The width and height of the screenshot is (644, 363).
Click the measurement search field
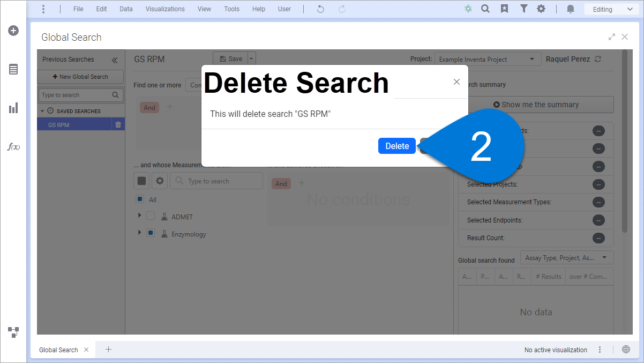tap(216, 181)
